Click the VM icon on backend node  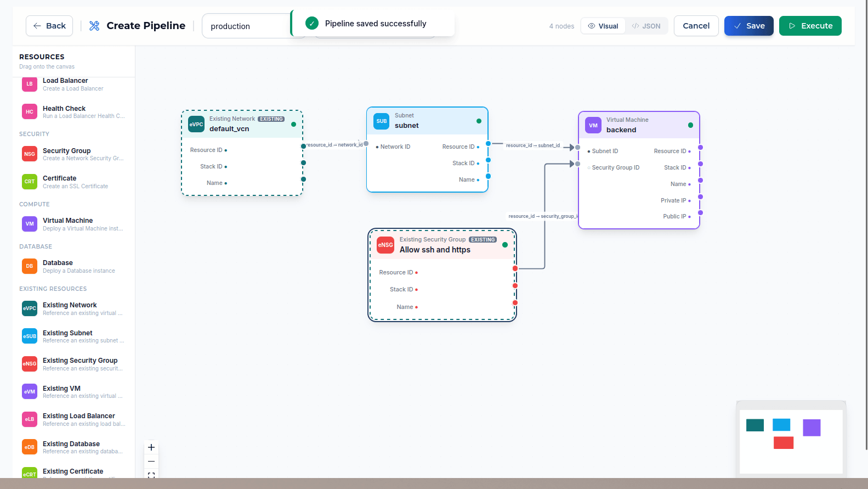[593, 125]
